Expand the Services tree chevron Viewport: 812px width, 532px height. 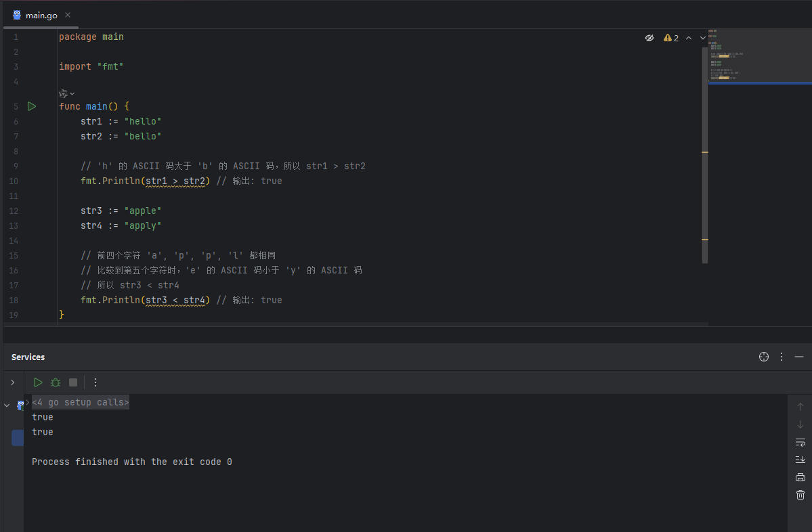[12, 382]
